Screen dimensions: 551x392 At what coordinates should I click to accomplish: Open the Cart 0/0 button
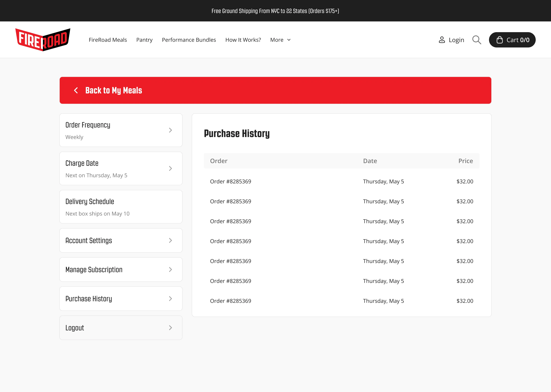click(x=512, y=40)
